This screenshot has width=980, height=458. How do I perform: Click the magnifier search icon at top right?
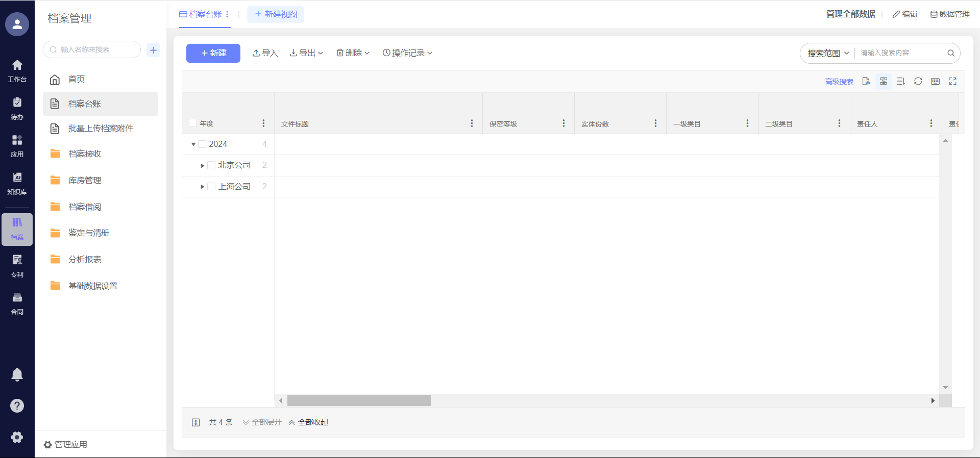(x=950, y=53)
